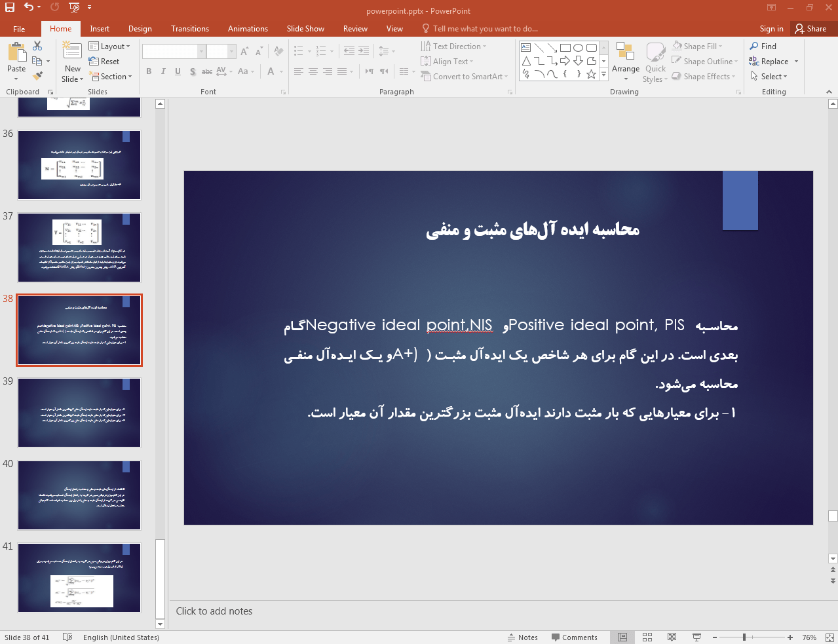Screen dimensions: 838x644
Task: Open the font size dropdown
Action: (x=231, y=50)
